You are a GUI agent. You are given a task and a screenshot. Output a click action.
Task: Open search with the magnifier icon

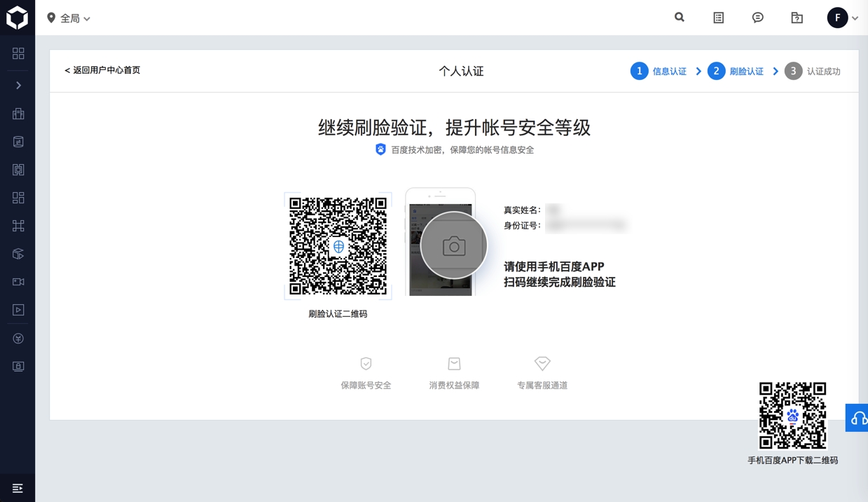[x=680, y=18]
